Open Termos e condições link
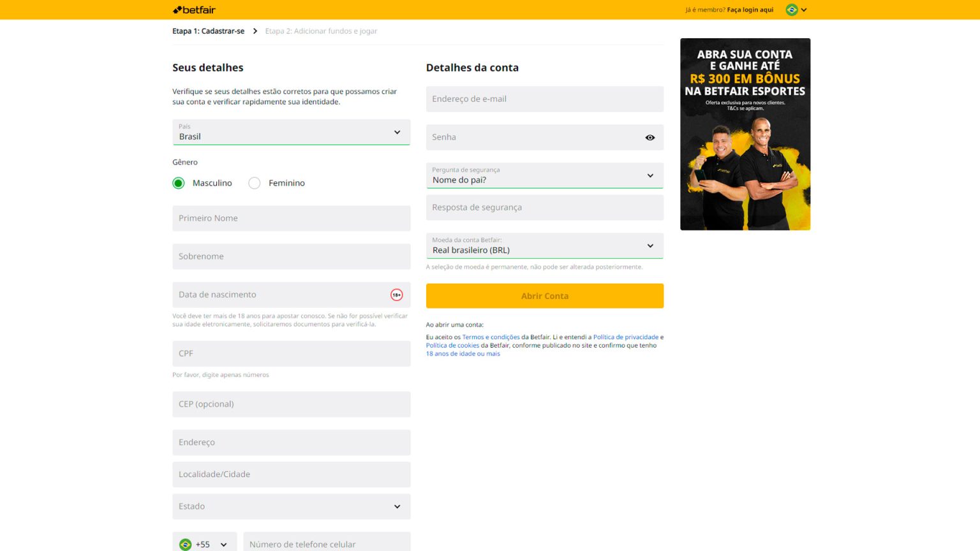This screenshot has height=551, width=980. coord(491,337)
